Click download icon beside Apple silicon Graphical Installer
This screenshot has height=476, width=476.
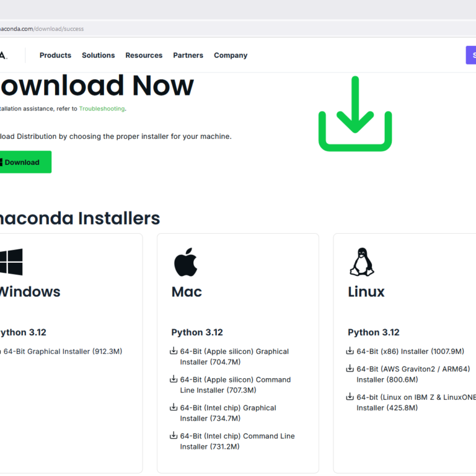click(x=174, y=351)
